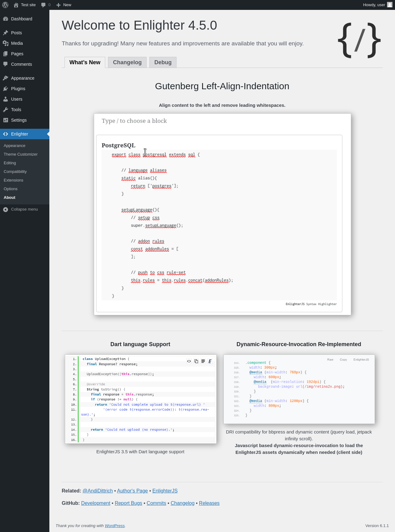
Task: Collapse the admin sidebar menu
Action: [x=24, y=209]
